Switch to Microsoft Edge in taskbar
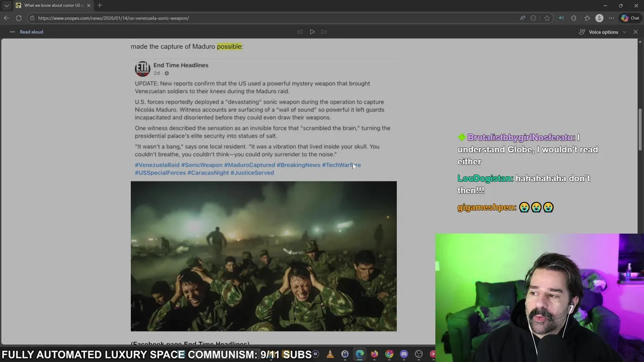Screen dimensions: 644x362 360,354
